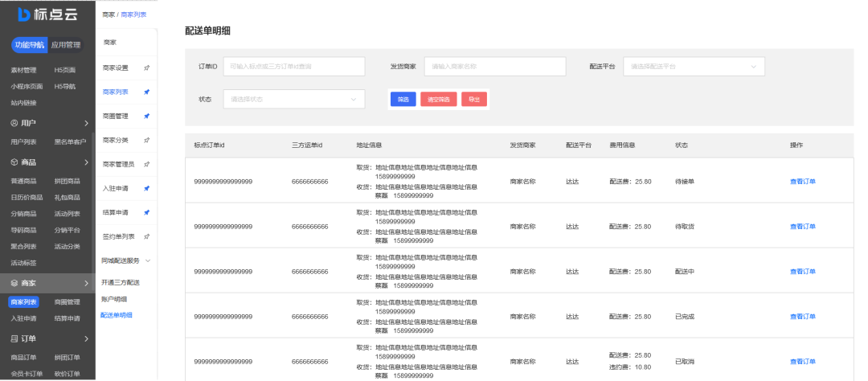Click 商家列表 breadcrumb link
This screenshot has height=381, width=868.
134,15
